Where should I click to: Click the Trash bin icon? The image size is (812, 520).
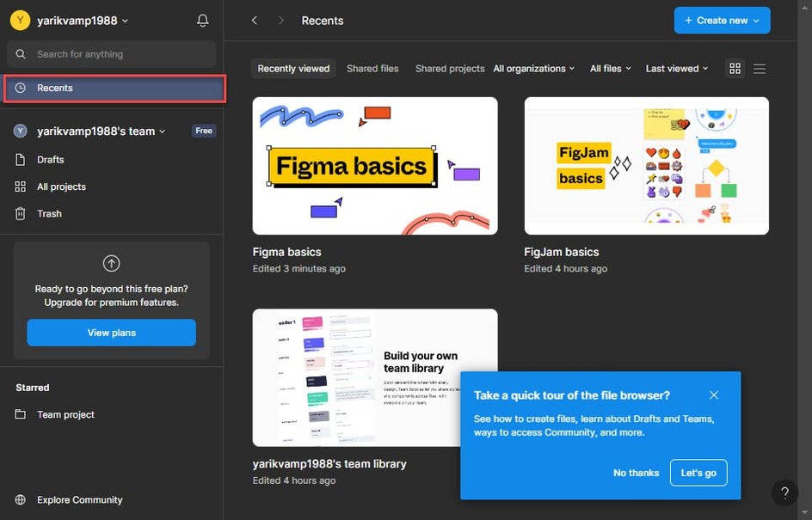point(20,214)
